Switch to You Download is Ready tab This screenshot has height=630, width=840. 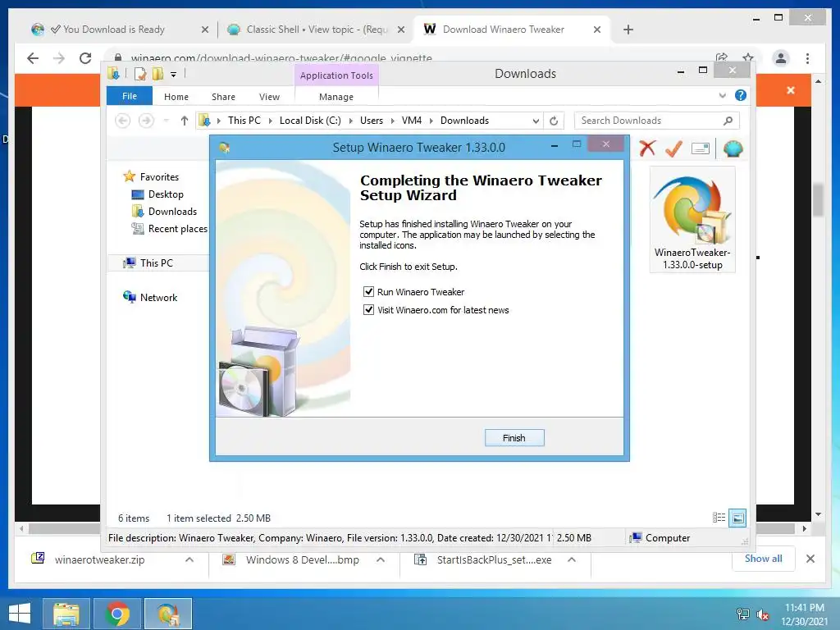pos(113,30)
